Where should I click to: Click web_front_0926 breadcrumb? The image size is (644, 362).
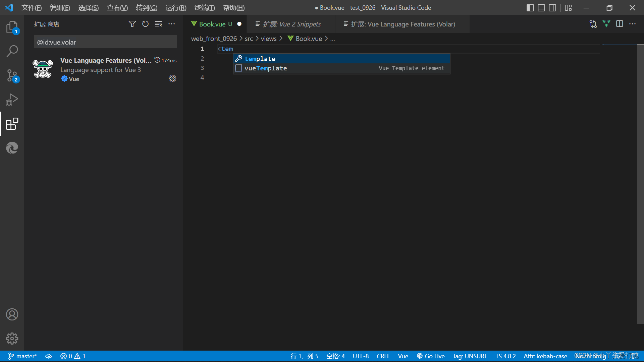pyautogui.click(x=214, y=39)
